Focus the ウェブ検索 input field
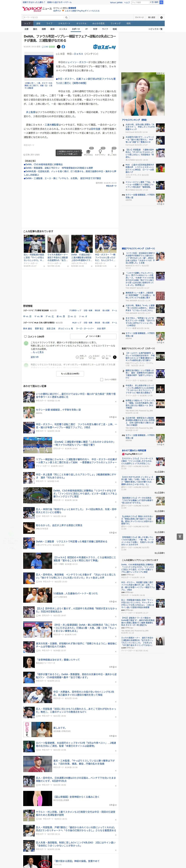Screen dimensions: 186x868 coord(140,2)
